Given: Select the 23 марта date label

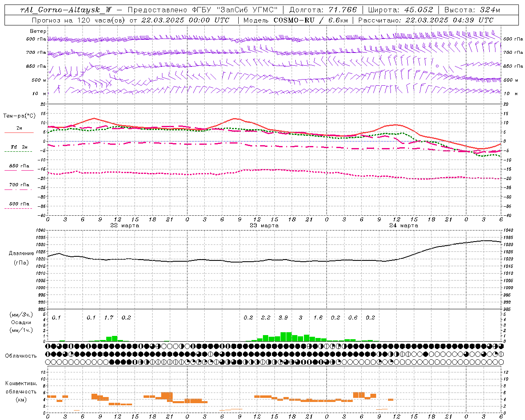Looking at the screenshot, I should tap(264, 226).
